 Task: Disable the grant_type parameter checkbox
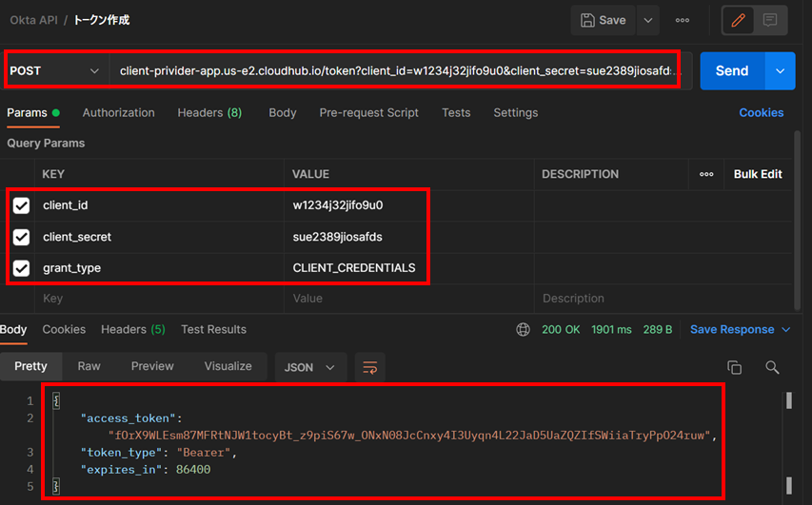22,268
